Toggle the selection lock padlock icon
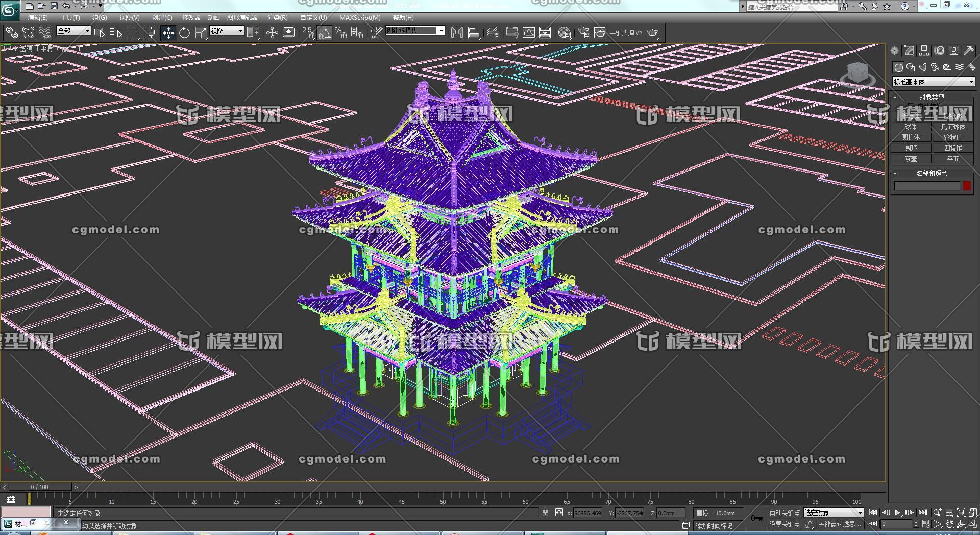Screen dimensions: 980x535 coord(545,513)
